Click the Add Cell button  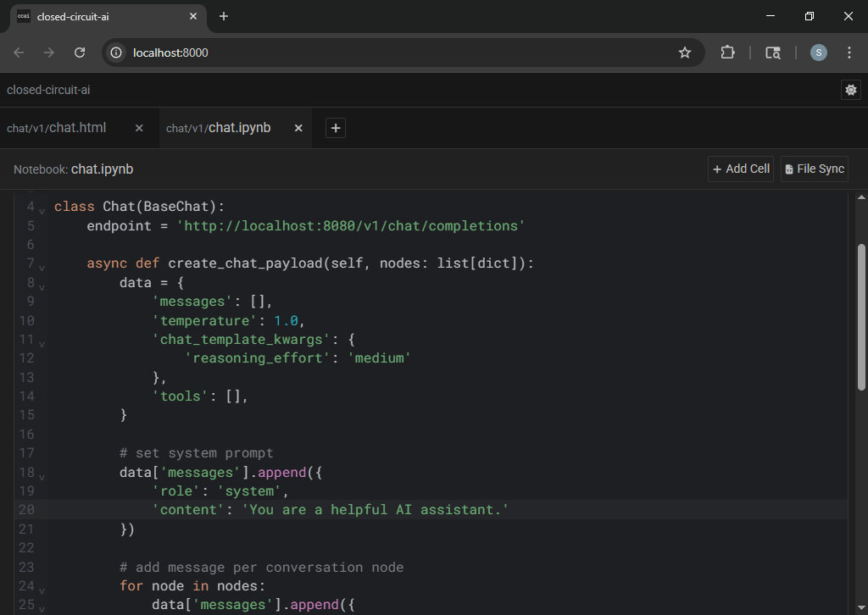click(x=741, y=169)
